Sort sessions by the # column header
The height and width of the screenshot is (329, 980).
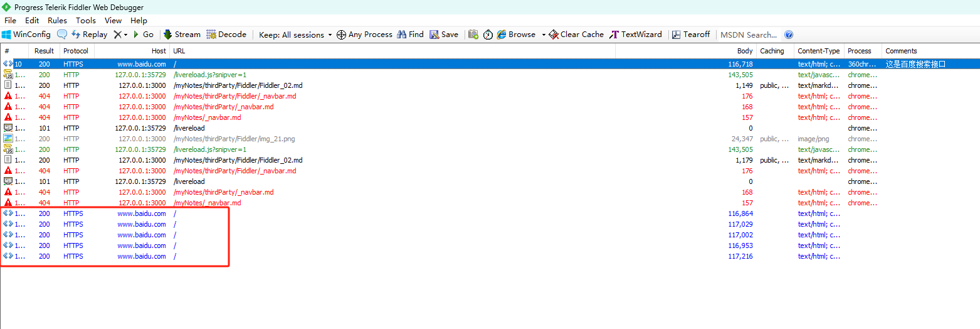15,51
